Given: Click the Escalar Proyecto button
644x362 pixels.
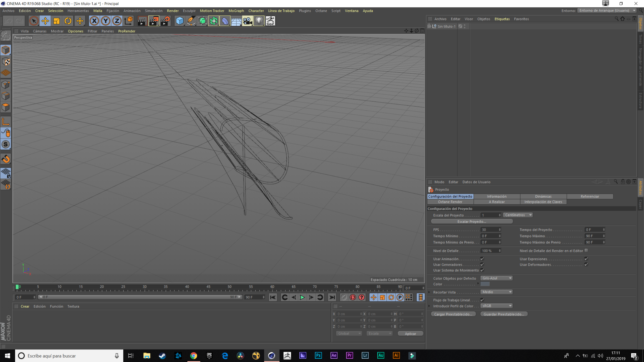Looking at the screenshot, I should point(472,221).
